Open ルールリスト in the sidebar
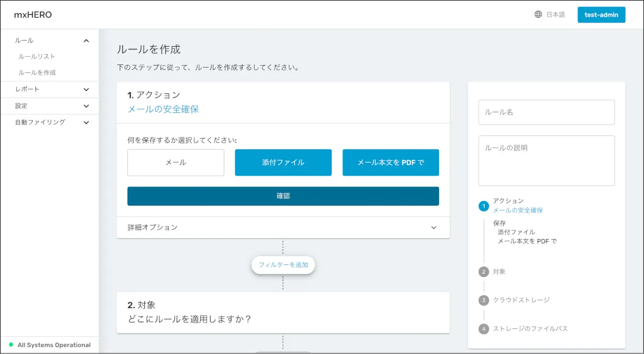Screen dimensions: 644x354 point(36,56)
